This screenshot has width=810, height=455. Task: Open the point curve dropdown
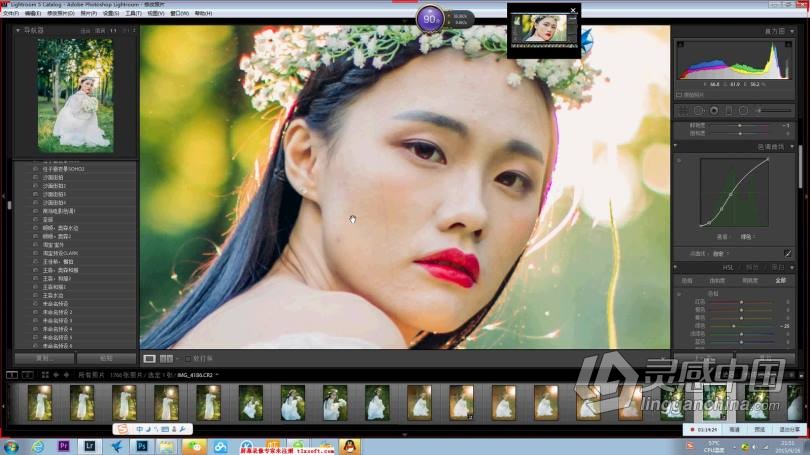[x=720, y=254]
